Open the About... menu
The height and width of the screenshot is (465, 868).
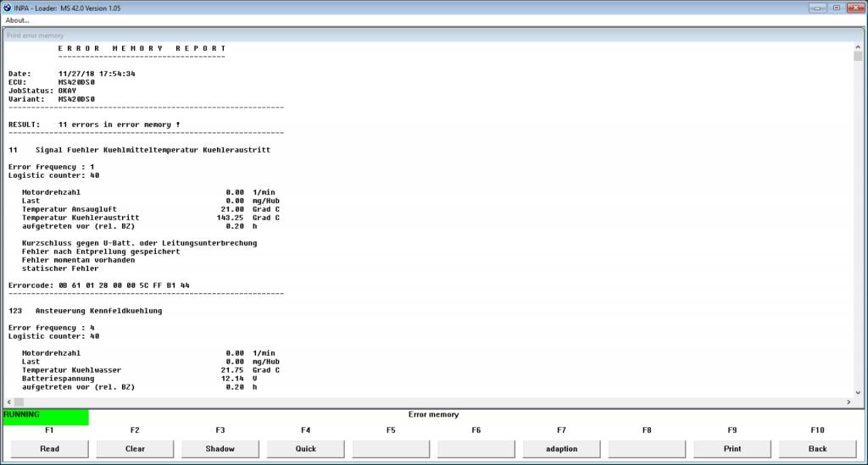[18, 19]
